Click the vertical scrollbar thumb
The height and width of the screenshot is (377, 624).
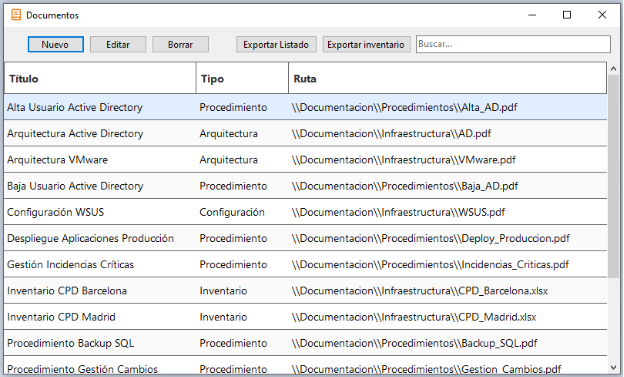click(613, 175)
